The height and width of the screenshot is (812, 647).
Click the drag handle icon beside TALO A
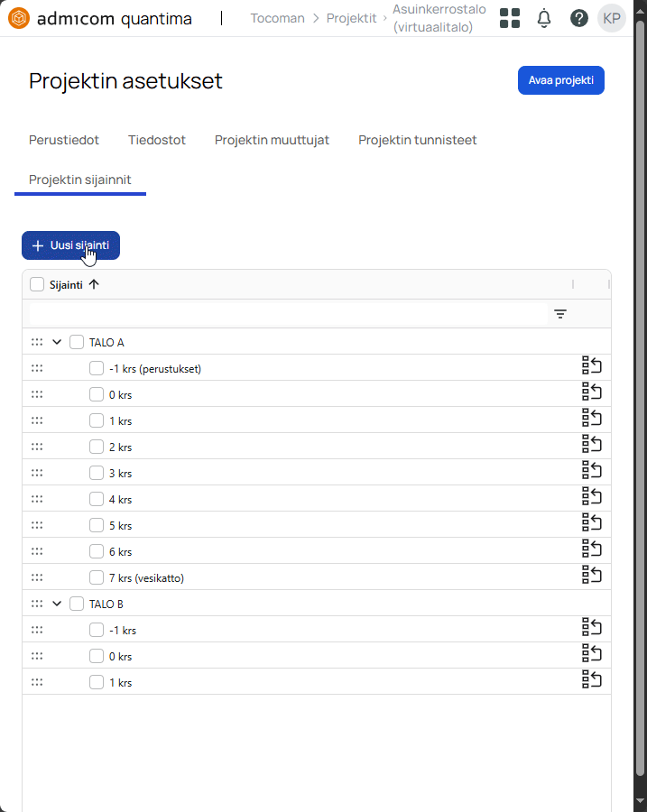37,342
